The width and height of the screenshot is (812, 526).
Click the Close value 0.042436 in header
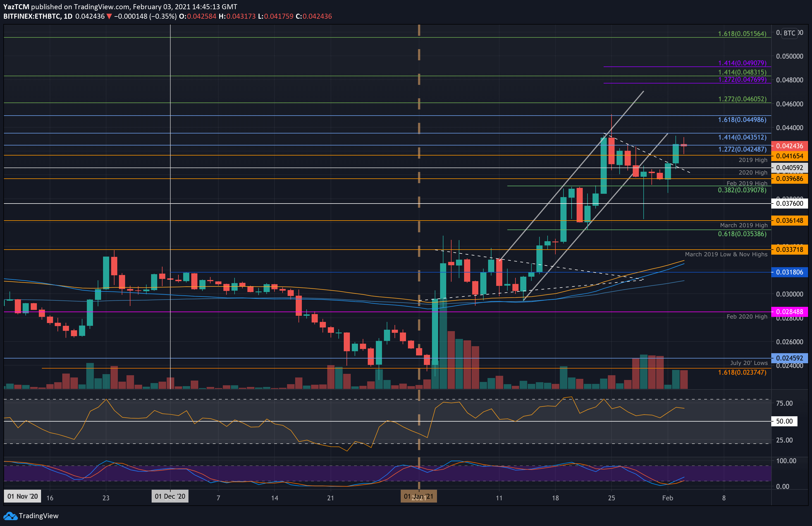[317, 16]
